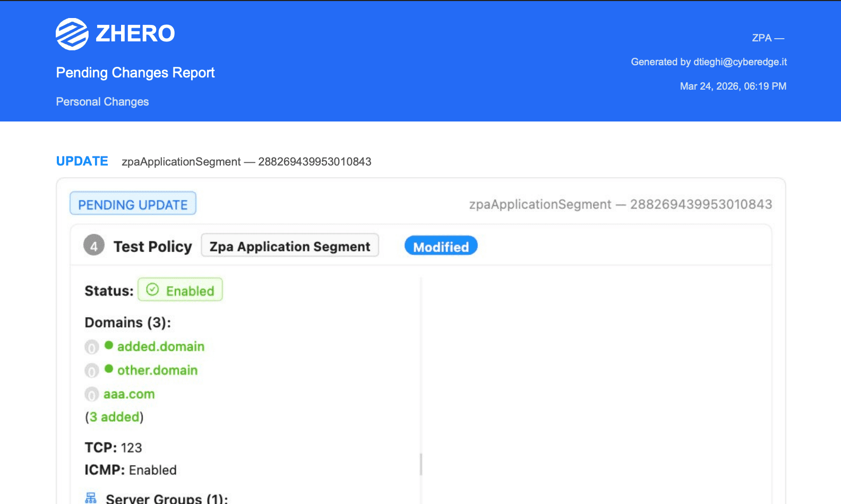Click the green dot before added.domain
Screen dimensions: 841x504
click(x=109, y=345)
